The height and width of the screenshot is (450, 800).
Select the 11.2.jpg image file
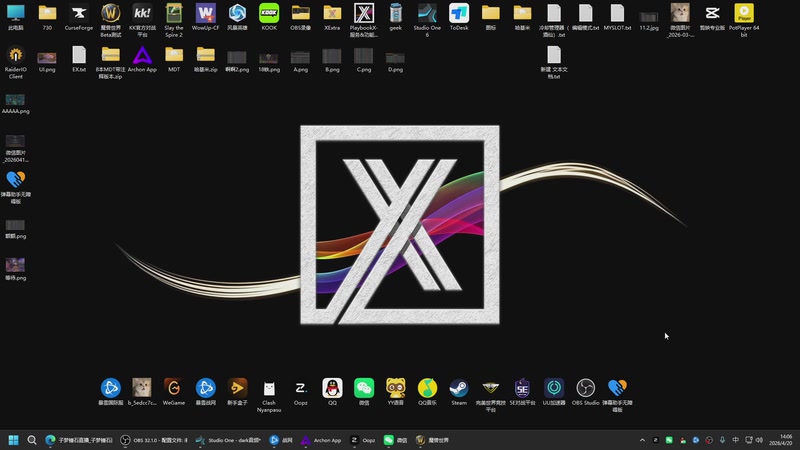pyautogui.click(x=649, y=20)
